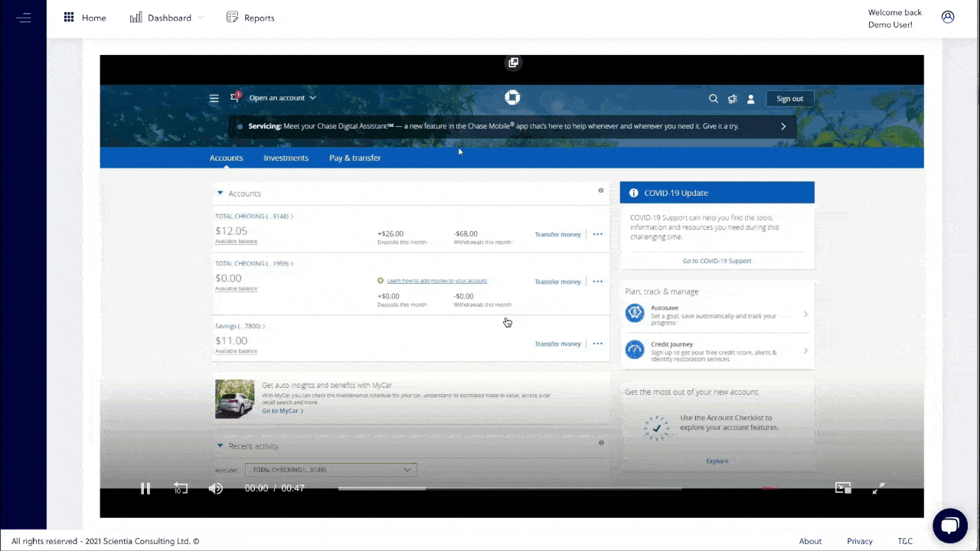Click the Reports document icon
This screenshot has height=551, width=980.
click(x=232, y=18)
